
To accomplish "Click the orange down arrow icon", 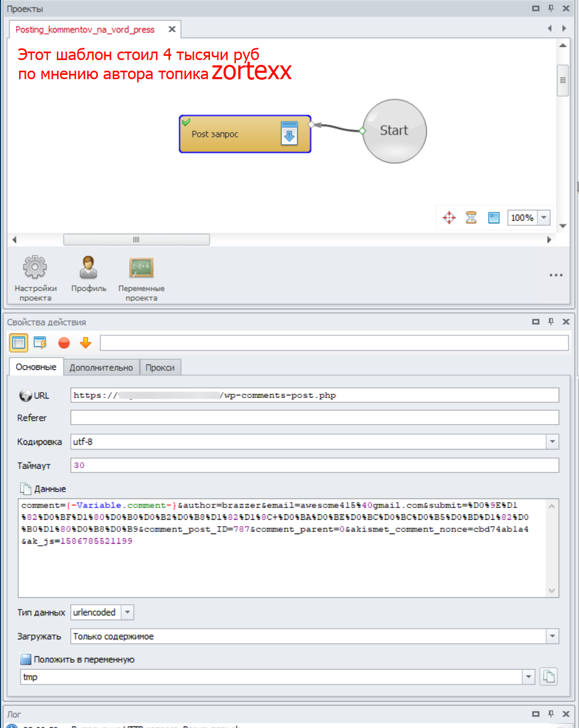I will pos(86,343).
